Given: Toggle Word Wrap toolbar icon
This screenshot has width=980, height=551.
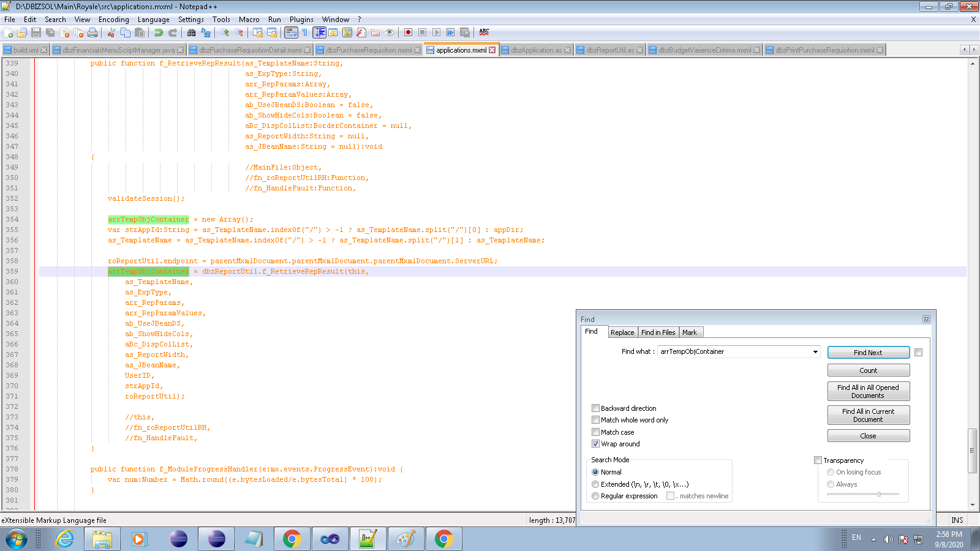Looking at the screenshot, I should (x=291, y=32).
